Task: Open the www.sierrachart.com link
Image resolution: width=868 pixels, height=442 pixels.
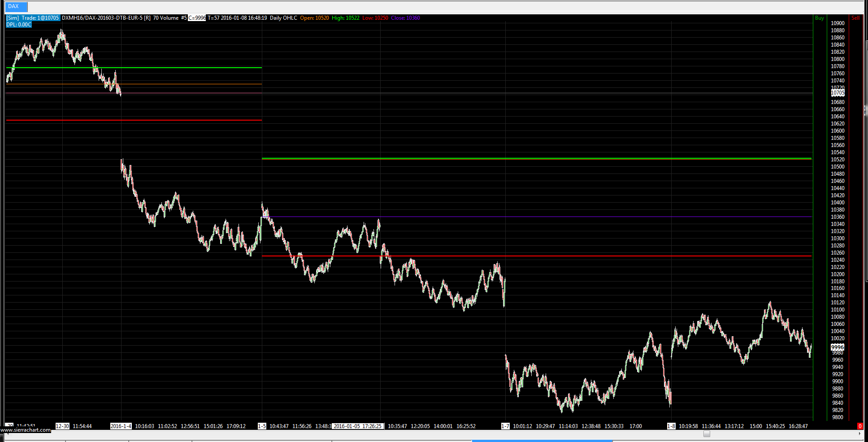Action: [26, 430]
